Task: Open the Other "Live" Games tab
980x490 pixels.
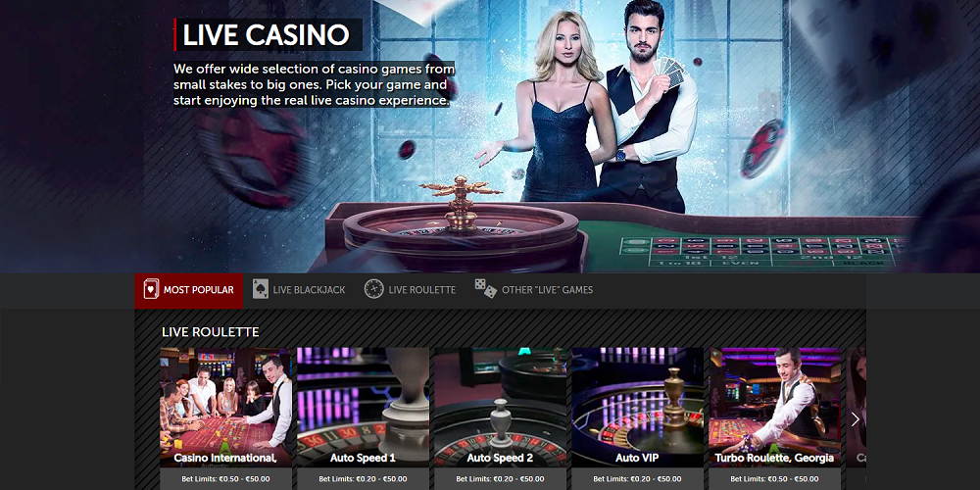Action: tap(534, 291)
